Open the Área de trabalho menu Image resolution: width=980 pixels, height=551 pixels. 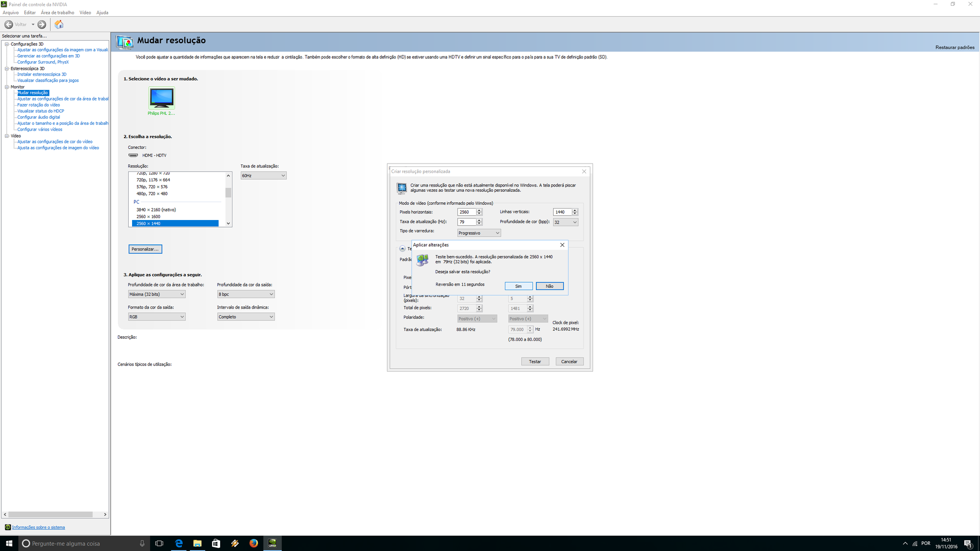tap(57, 12)
